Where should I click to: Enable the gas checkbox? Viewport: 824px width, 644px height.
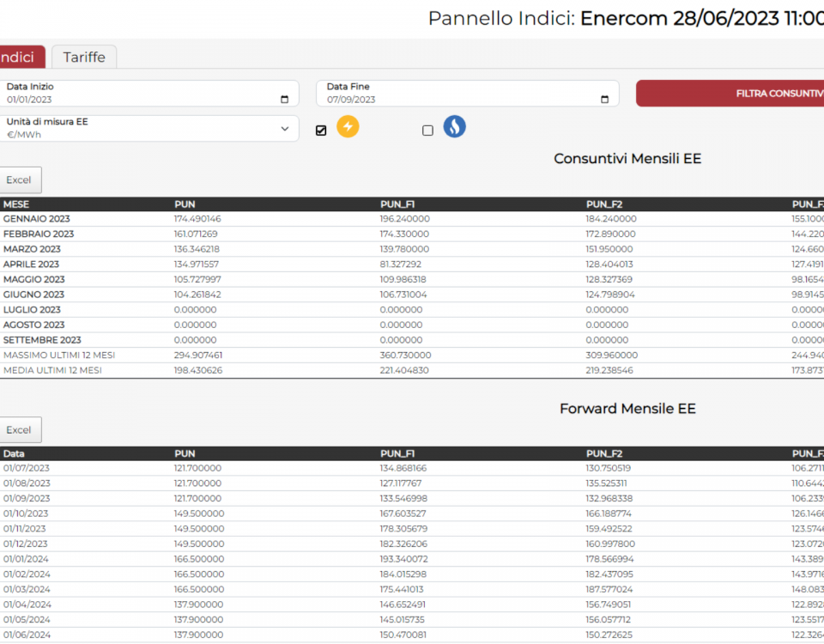427,131
